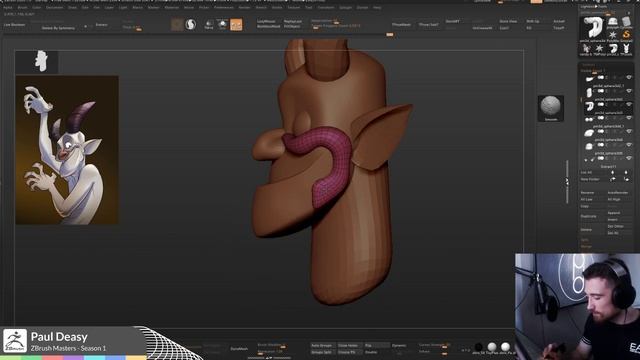The height and width of the screenshot is (360, 640).
Task: Adjust the Blur slider beside DynaMesh
Action: click(271, 346)
